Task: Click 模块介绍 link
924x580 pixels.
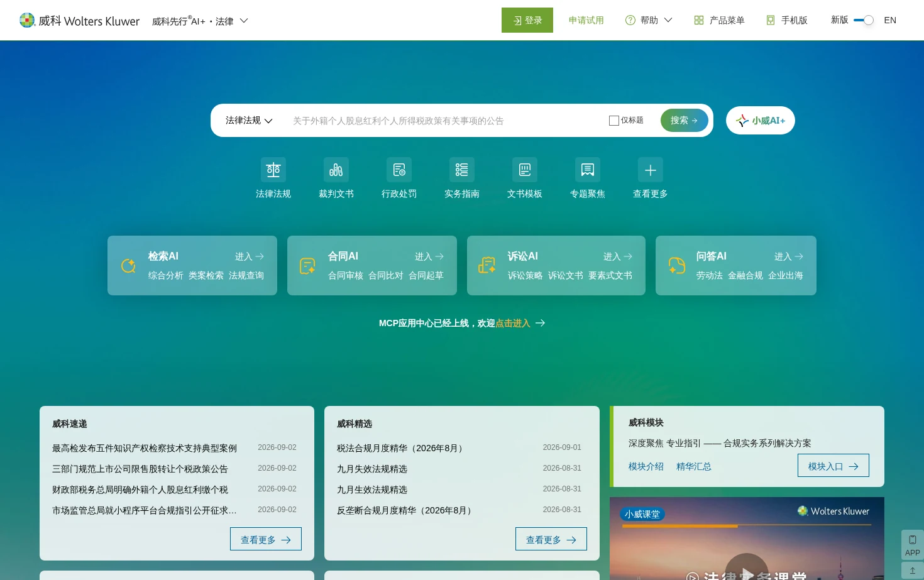Action: (646, 466)
